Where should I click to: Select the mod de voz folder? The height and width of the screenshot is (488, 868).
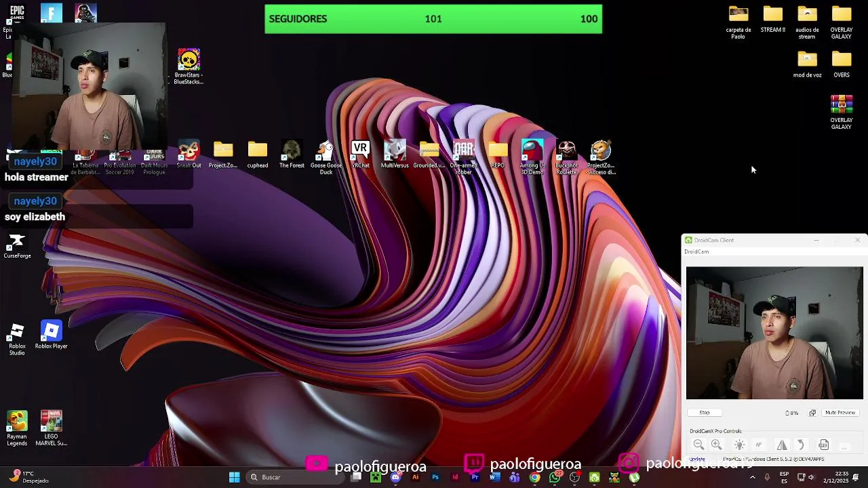pos(807,64)
